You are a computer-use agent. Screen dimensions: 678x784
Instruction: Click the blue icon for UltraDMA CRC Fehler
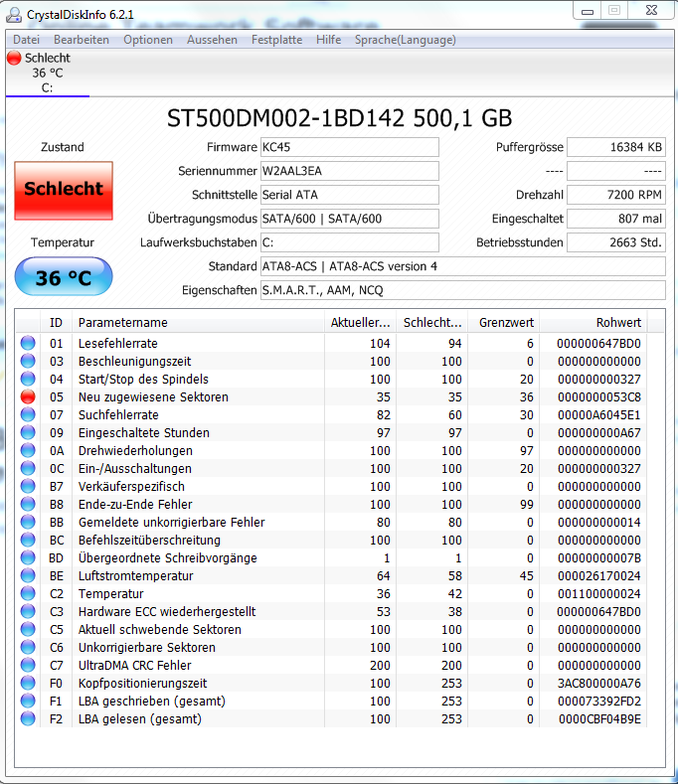pos(28,665)
